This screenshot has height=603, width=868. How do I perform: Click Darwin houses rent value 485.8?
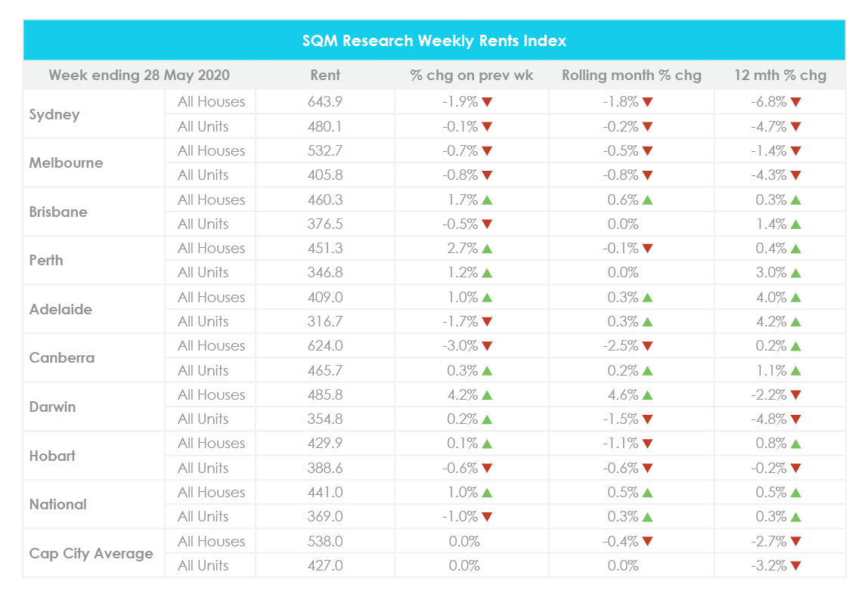325,395
